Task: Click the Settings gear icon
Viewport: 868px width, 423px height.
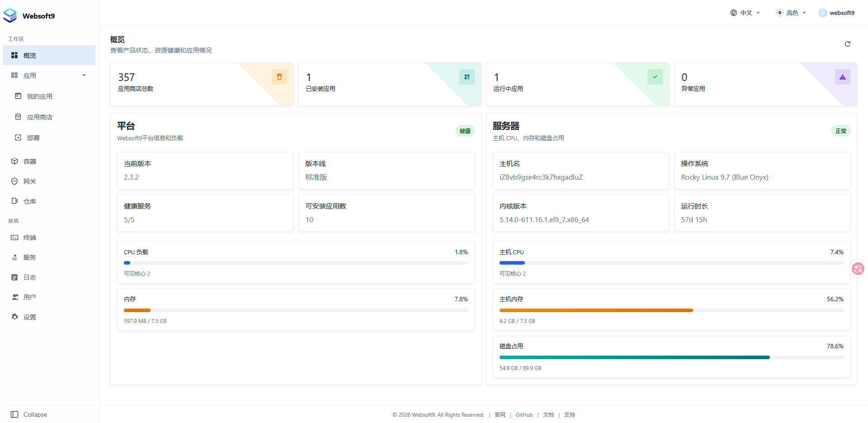Action: 14,317
